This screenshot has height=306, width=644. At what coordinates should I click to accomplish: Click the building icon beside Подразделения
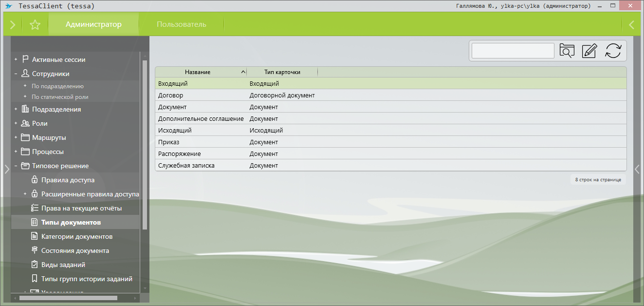pos(25,109)
